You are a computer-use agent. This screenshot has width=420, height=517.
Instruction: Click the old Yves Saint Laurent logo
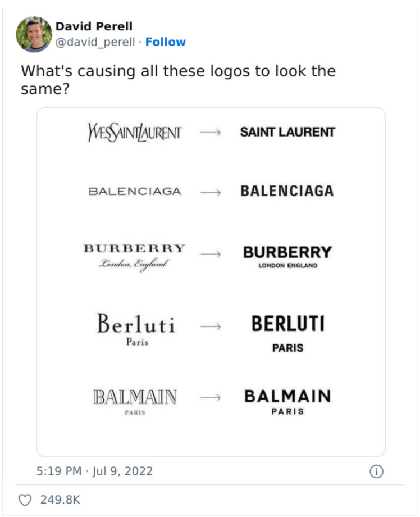coord(134,133)
